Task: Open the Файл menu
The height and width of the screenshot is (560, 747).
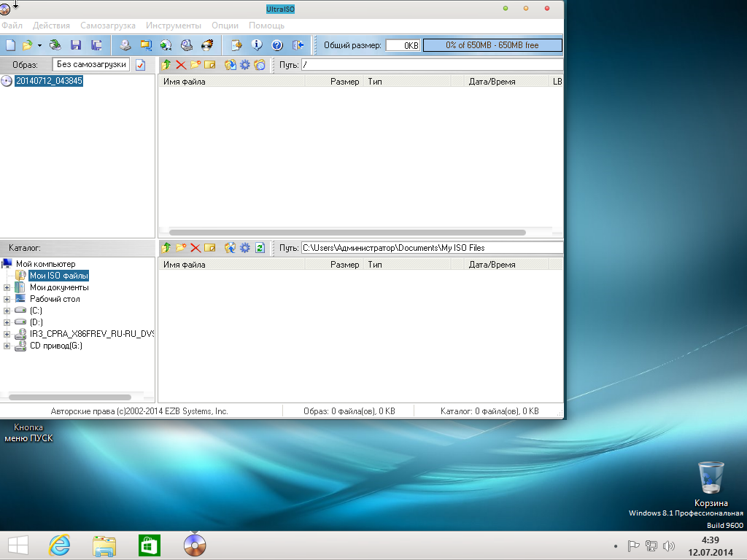Action: 12,26
